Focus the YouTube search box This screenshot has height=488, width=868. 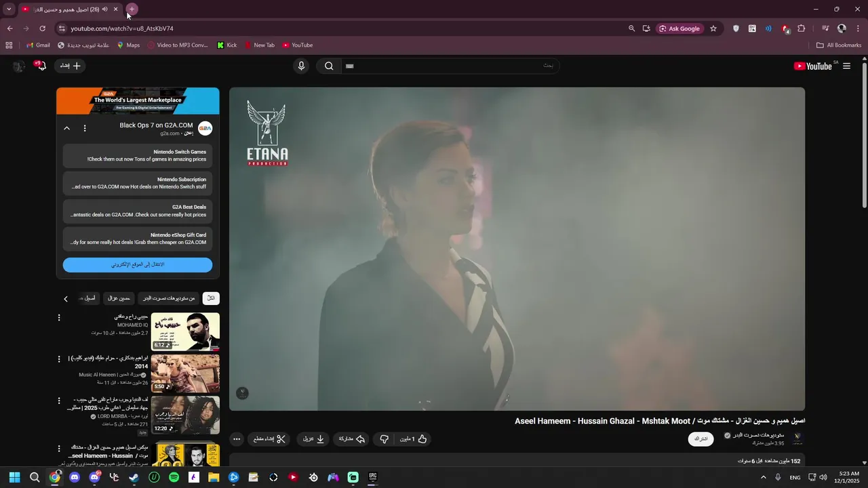pos(449,66)
